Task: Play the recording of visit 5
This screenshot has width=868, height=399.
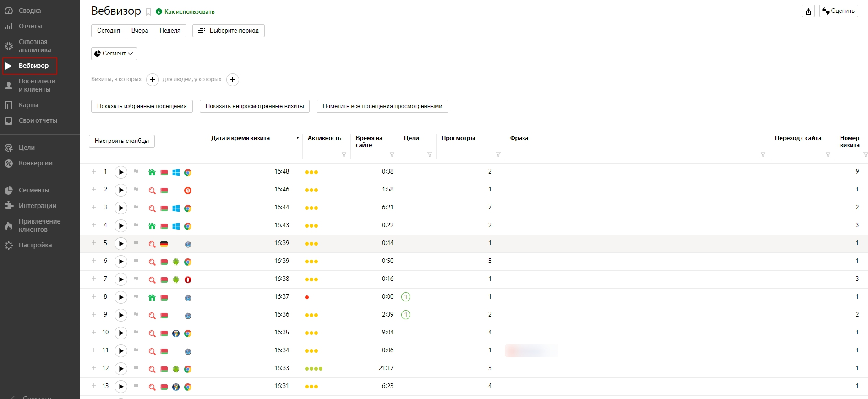Action: click(121, 244)
